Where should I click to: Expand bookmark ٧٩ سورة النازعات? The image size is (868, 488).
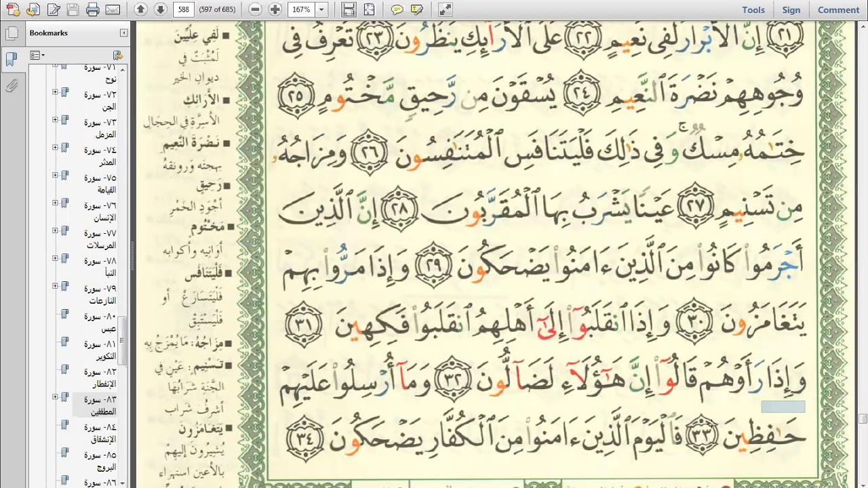(x=55, y=286)
